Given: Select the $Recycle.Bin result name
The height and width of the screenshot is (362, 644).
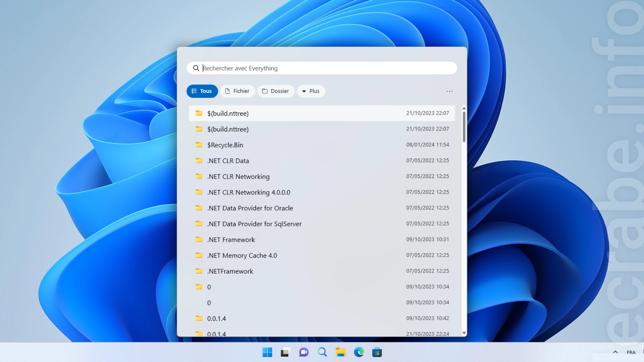Looking at the screenshot, I should pos(225,145).
